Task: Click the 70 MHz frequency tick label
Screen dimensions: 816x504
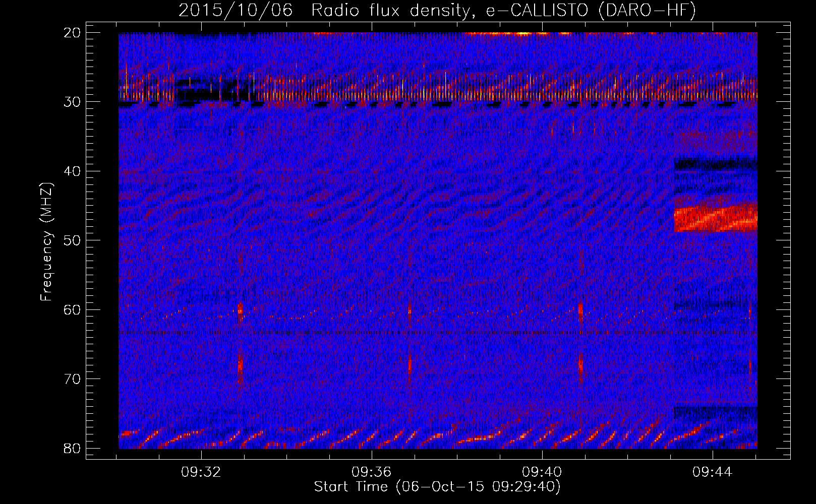Action: tap(72, 379)
